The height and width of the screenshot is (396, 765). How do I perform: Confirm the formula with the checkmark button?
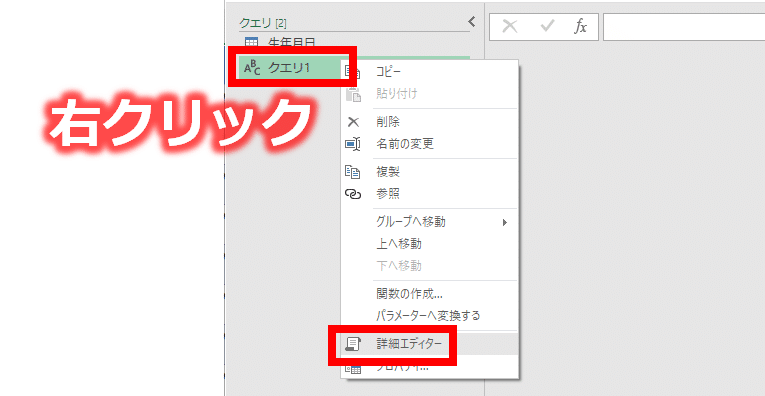pyautogui.click(x=547, y=27)
